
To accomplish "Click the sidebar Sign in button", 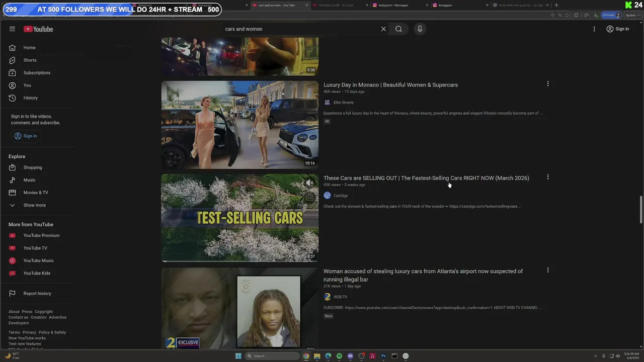I will [x=25, y=136].
